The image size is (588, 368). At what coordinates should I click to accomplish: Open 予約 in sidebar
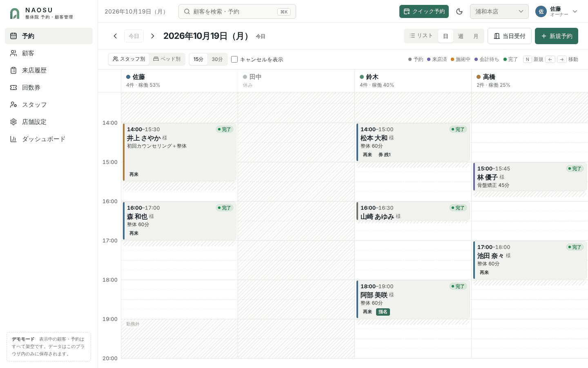click(x=49, y=36)
